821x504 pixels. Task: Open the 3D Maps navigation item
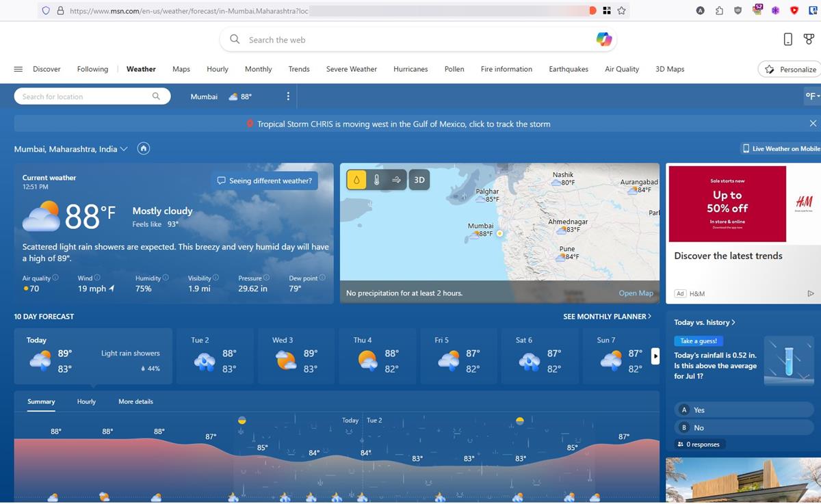tap(670, 69)
